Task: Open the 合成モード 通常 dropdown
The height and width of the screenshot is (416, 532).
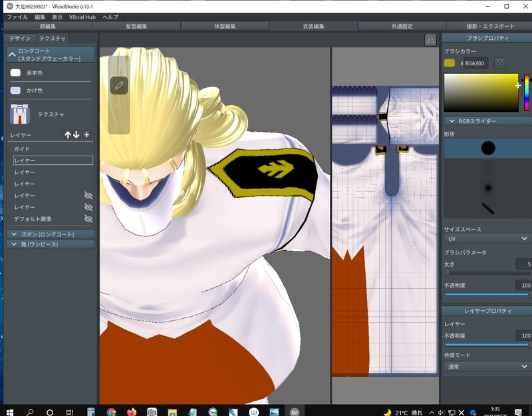Action: (487, 367)
